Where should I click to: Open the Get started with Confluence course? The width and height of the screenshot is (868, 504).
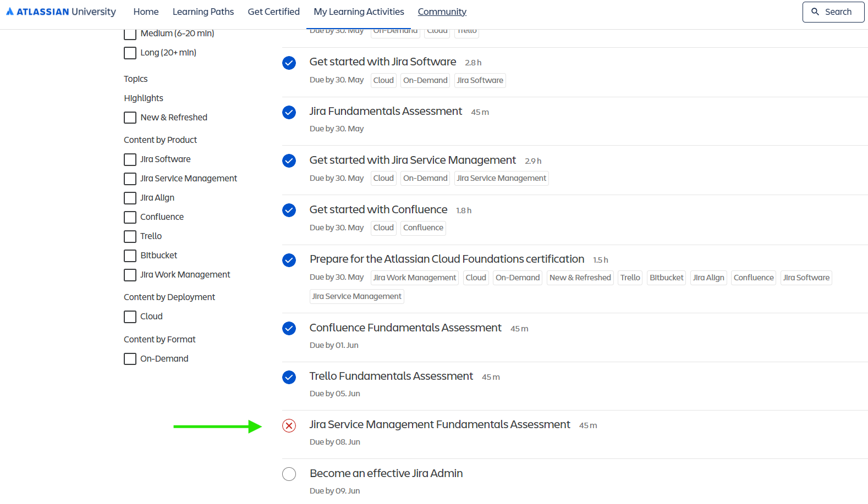pyautogui.click(x=378, y=210)
